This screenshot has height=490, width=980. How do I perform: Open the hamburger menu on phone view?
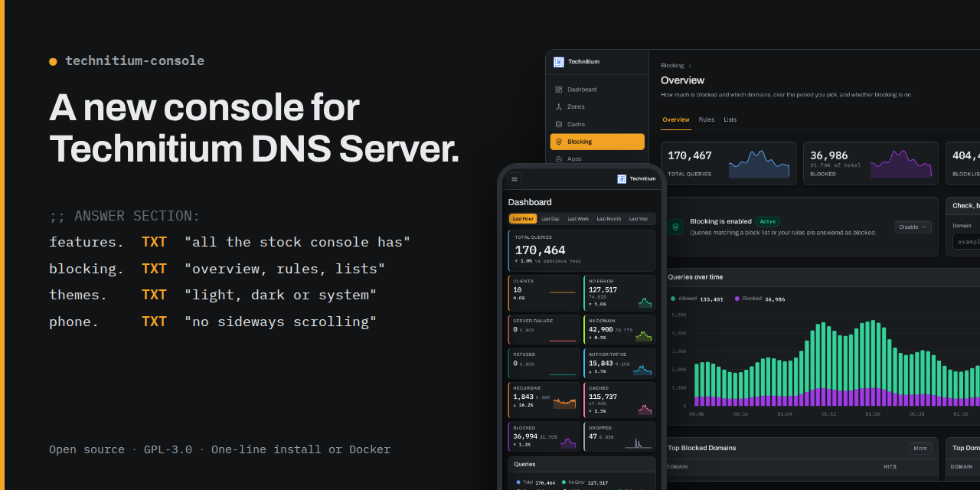[514, 179]
